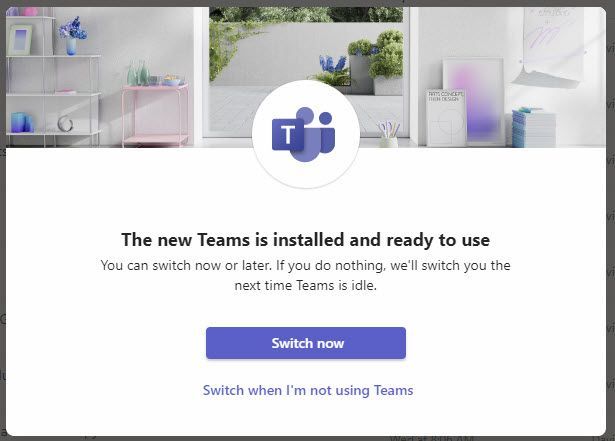Click the description text about switching later
The image size is (615, 441).
pyautogui.click(x=306, y=275)
